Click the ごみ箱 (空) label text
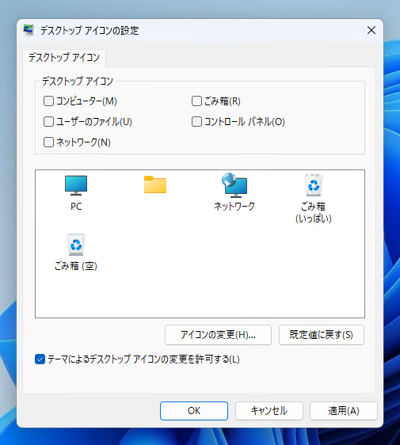Screen dimensions: 400x445 (x=76, y=266)
